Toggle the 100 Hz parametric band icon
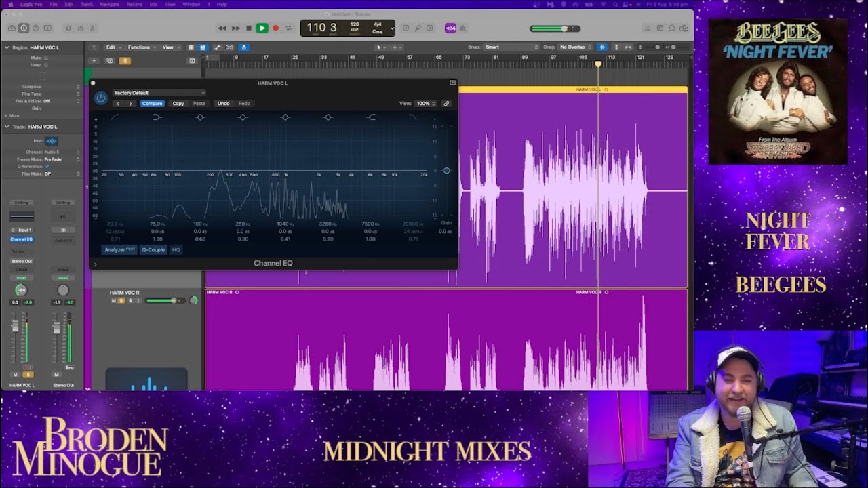Image resolution: width=868 pixels, height=488 pixels. 200,117
